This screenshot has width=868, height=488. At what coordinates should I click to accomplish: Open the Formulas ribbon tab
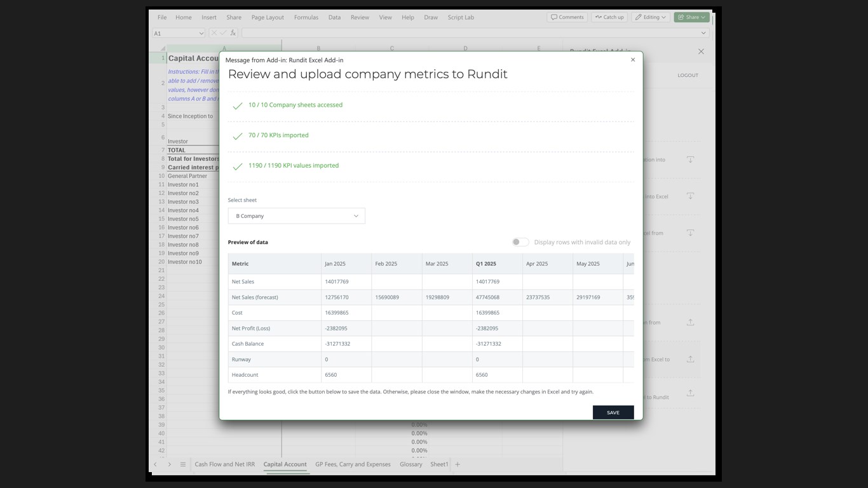306,17
